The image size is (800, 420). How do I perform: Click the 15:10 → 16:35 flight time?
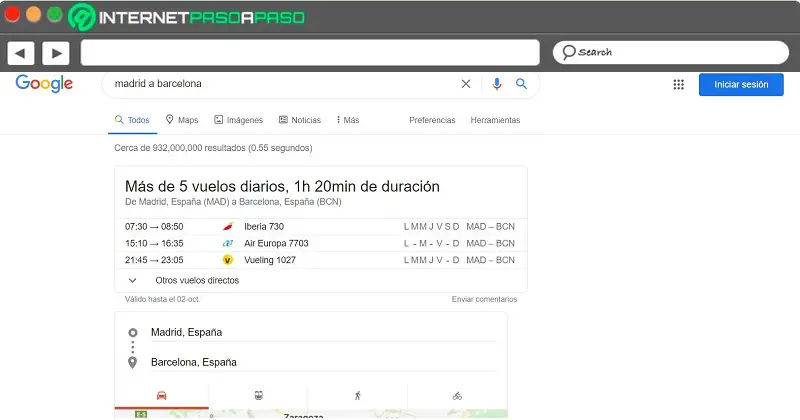click(x=154, y=243)
